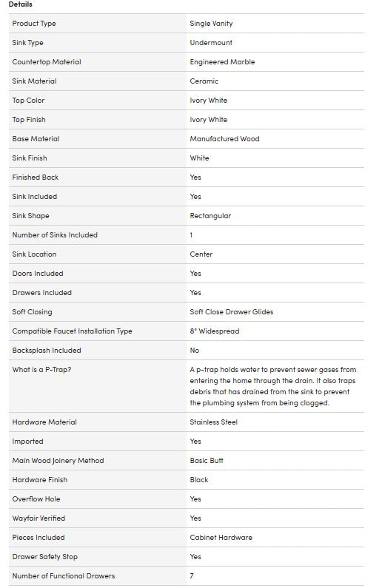Viewport: 382px width, 588px height.
Task: Click the Top Color Ivory White value
Action: 208,101
